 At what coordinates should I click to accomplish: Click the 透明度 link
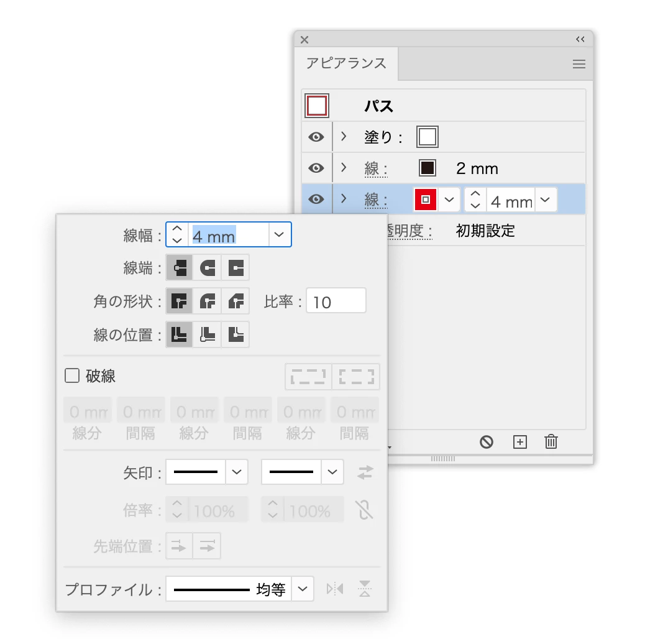[x=409, y=231]
